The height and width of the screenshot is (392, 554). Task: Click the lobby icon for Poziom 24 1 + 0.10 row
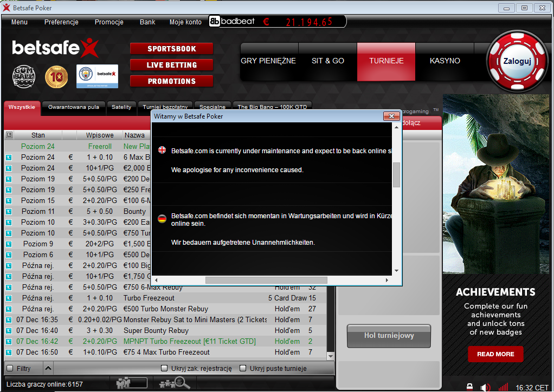coord(9,158)
